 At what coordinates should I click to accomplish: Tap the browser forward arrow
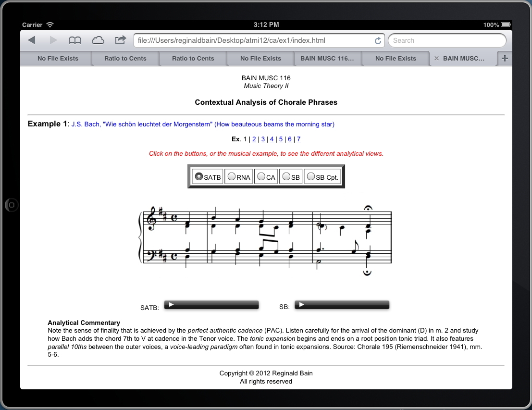pyautogui.click(x=53, y=40)
